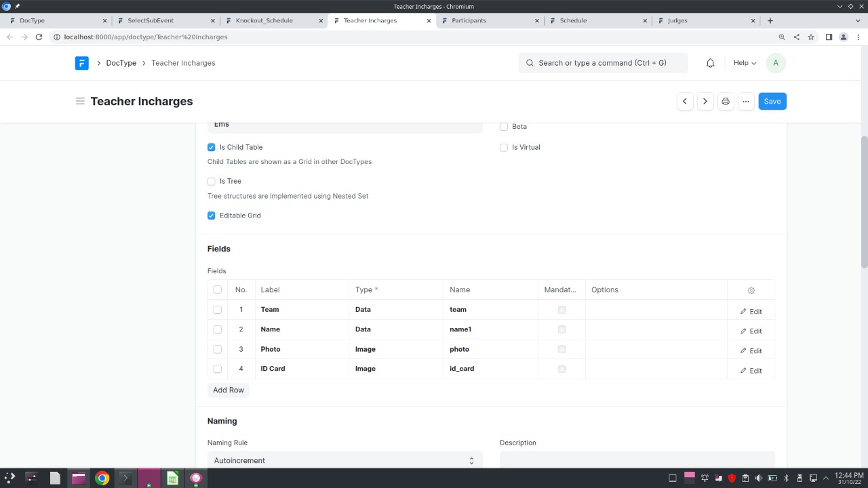The width and height of the screenshot is (868, 488).
Task: Switch to the Knockout_Schedule tab
Action: [273, 20]
